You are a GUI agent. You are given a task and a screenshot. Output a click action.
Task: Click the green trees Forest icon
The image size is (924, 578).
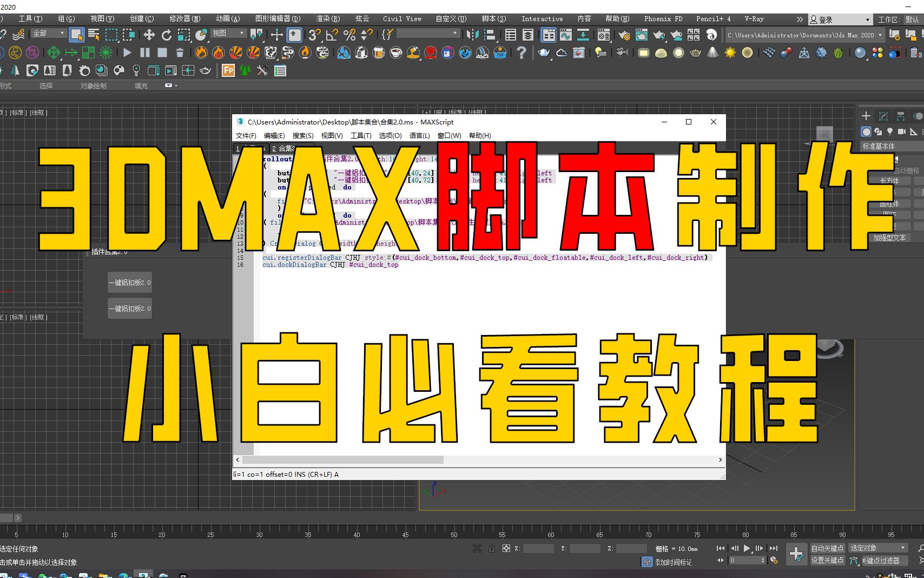point(245,70)
